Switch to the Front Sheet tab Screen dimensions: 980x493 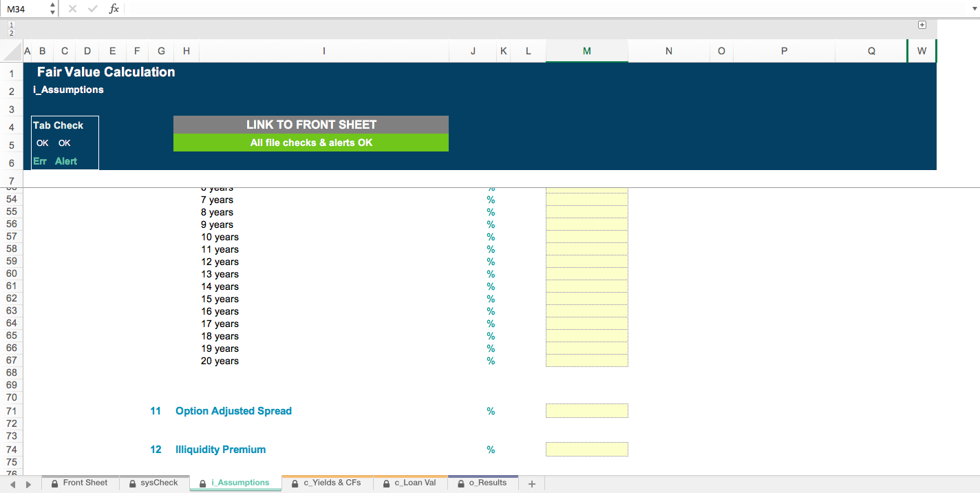pyautogui.click(x=80, y=483)
